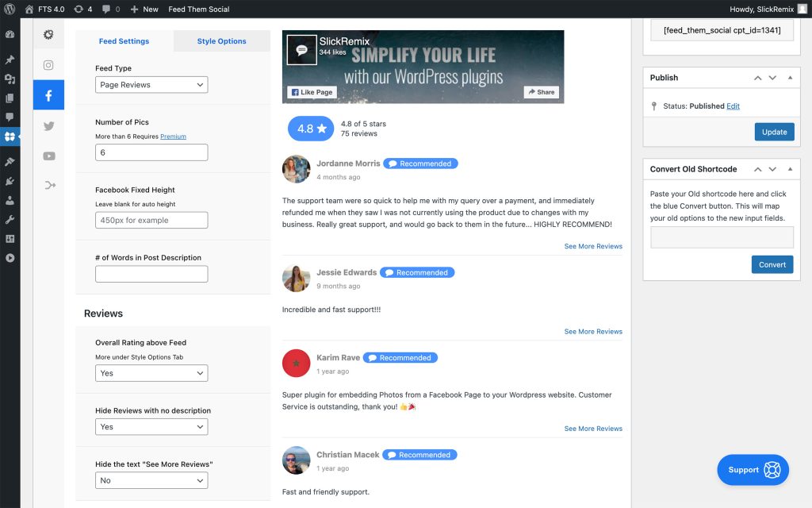Open the Users menu
Screen dimensions: 812x508
[10, 200]
